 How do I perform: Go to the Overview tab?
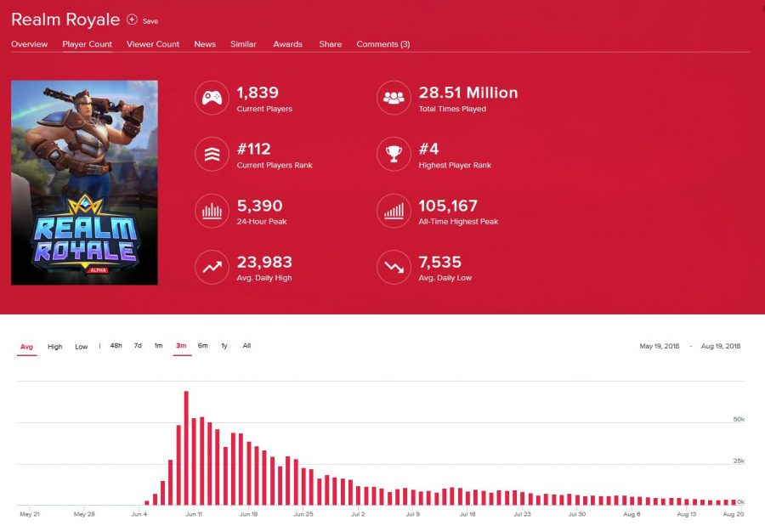coord(29,44)
